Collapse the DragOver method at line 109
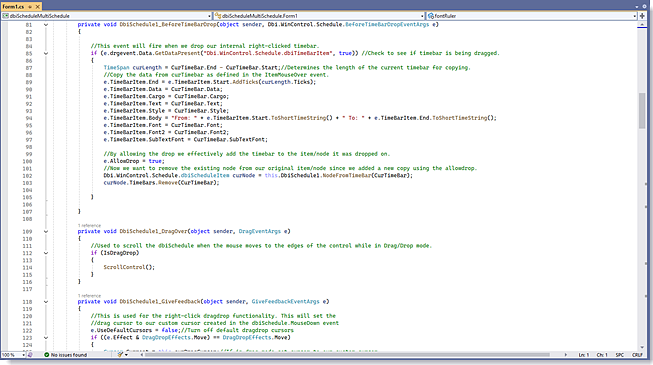Viewport: 653px width, 365px height. pos(46,231)
